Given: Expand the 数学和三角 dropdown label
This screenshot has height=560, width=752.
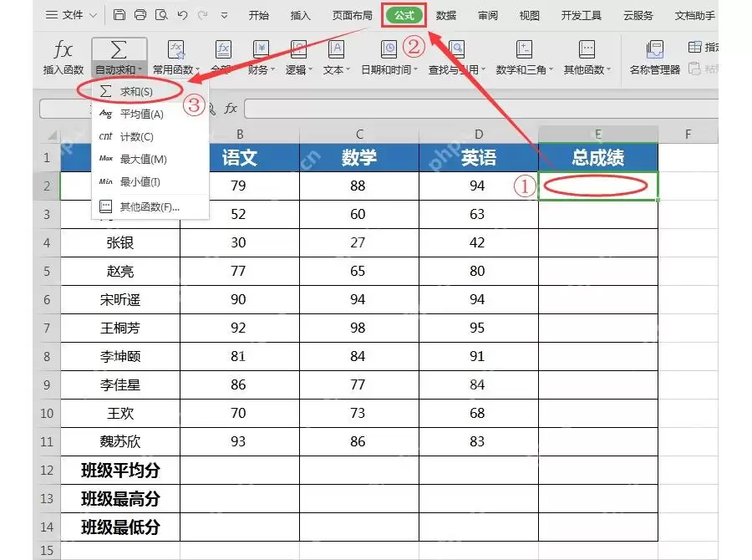Looking at the screenshot, I should tap(524, 69).
